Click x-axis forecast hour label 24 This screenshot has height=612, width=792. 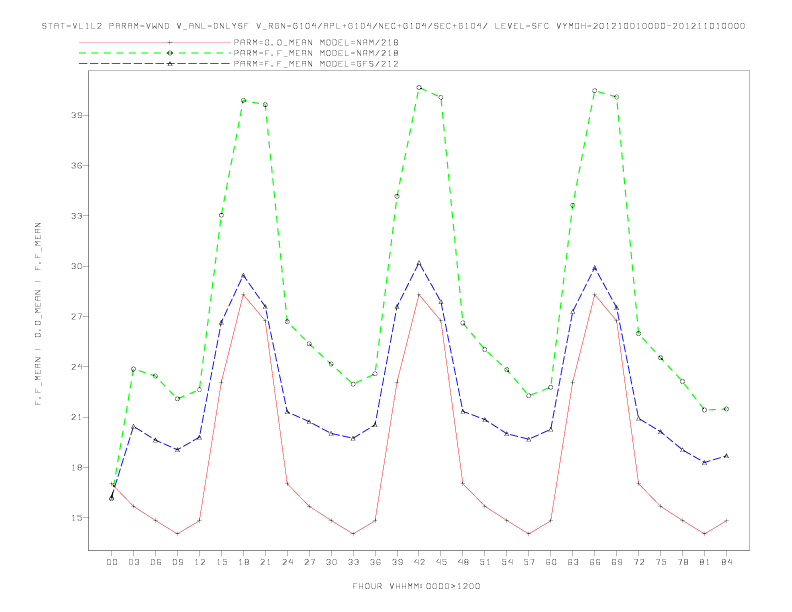tap(287, 562)
